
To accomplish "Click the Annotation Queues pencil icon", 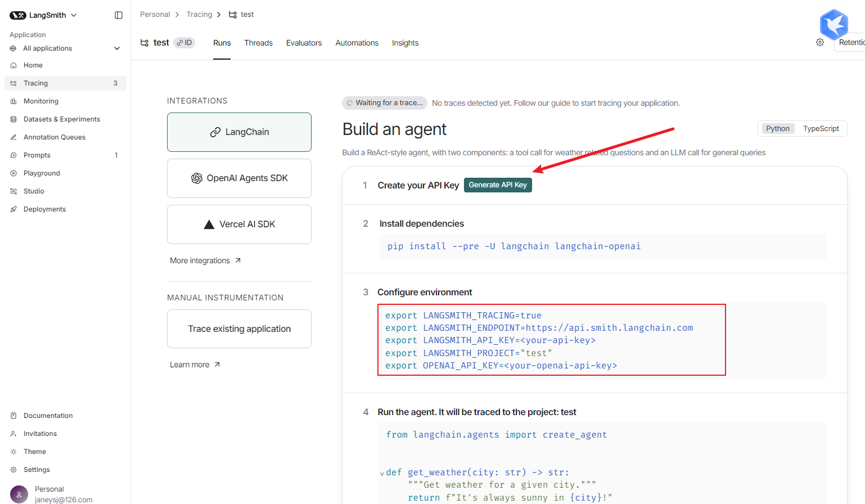I will (x=13, y=137).
